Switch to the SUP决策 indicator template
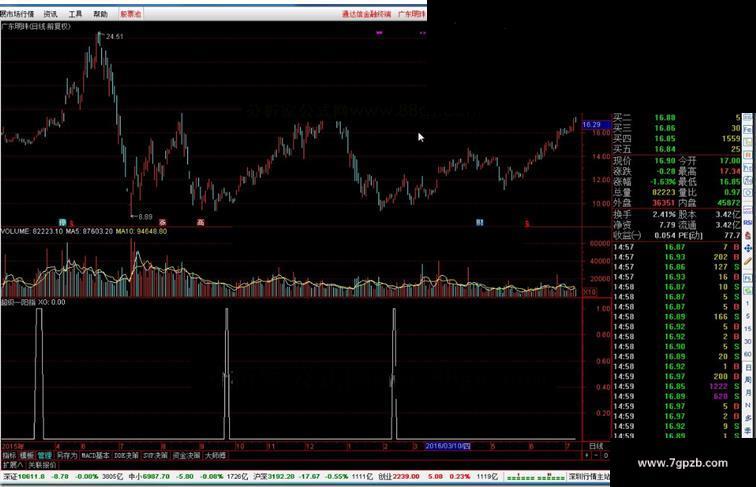756x487 pixels. click(155, 455)
